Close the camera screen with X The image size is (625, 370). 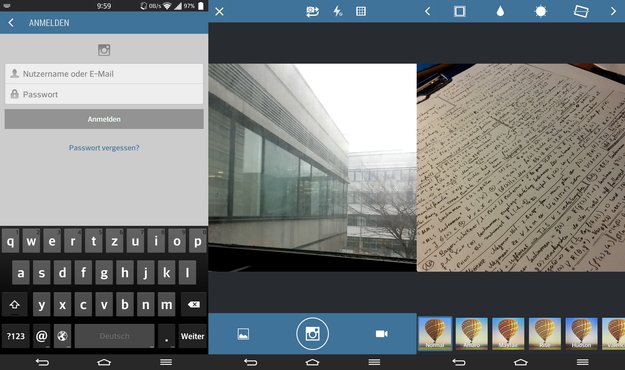(219, 11)
